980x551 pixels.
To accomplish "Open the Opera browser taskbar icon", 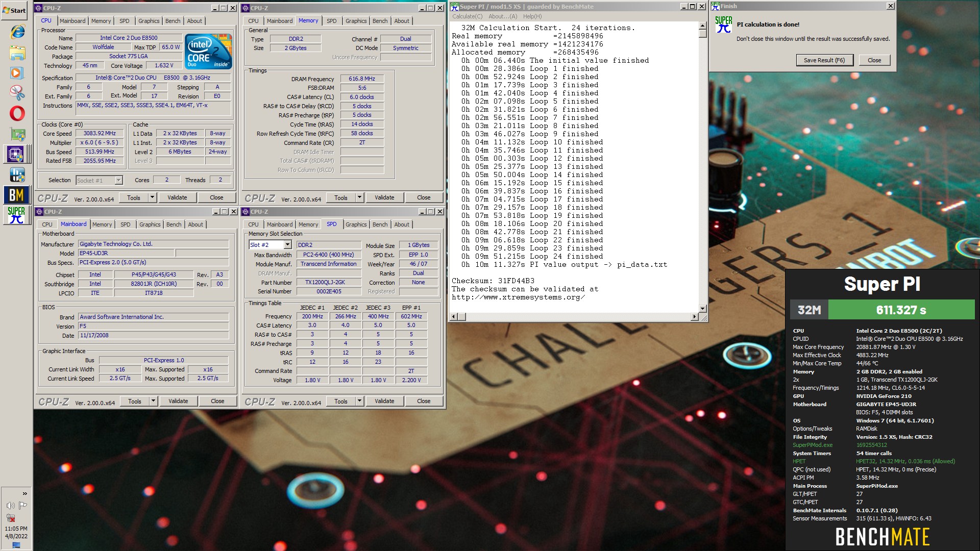I will (x=17, y=113).
